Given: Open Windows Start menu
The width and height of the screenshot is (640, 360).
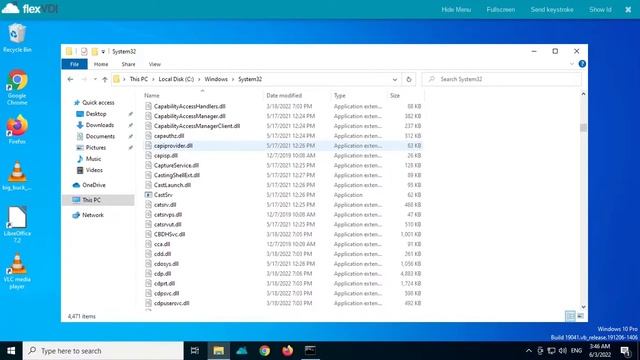Looking at the screenshot, I should pos(11,351).
